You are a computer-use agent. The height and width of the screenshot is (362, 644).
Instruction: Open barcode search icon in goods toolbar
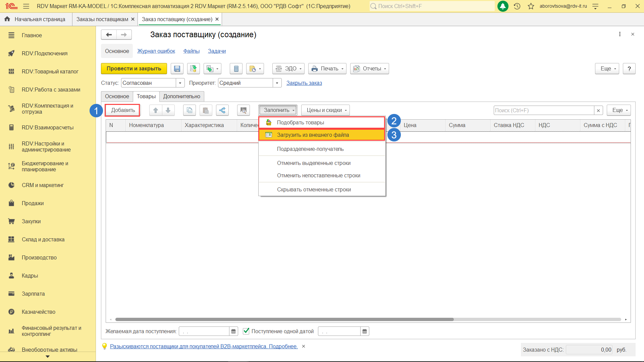click(244, 110)
